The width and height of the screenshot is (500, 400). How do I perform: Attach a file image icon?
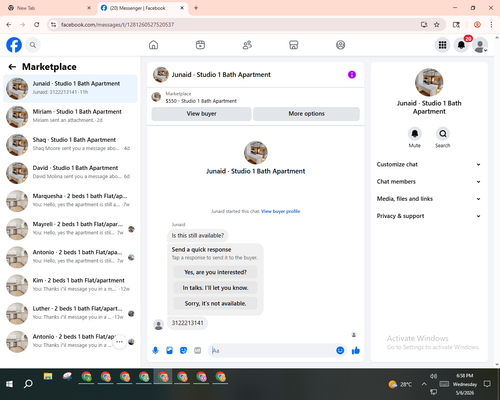[x=169, y=350]
